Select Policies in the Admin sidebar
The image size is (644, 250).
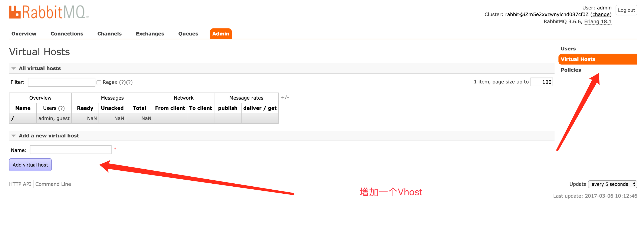571,70
